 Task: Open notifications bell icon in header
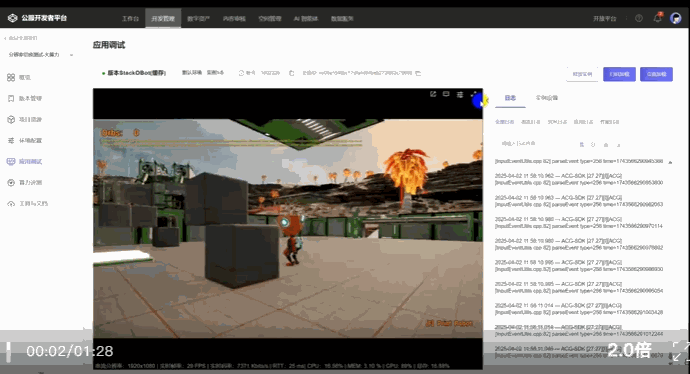657,18
